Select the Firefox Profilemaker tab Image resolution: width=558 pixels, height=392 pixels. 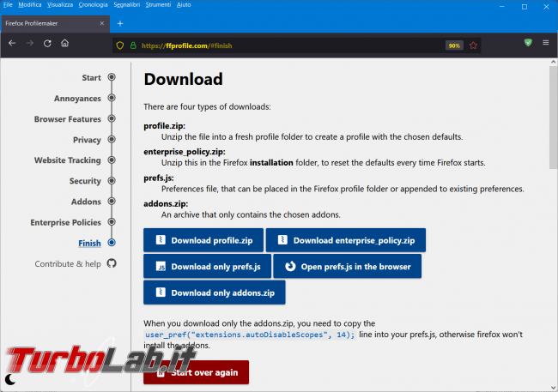[x=55, y=23]
